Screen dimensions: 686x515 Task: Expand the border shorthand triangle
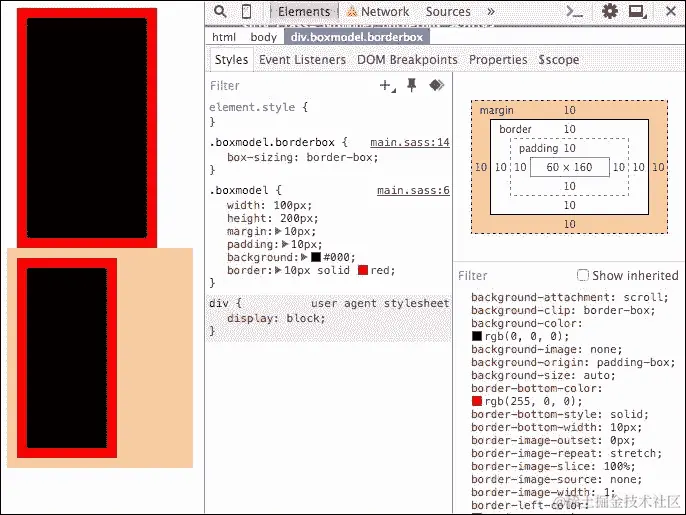coord(278,270)
